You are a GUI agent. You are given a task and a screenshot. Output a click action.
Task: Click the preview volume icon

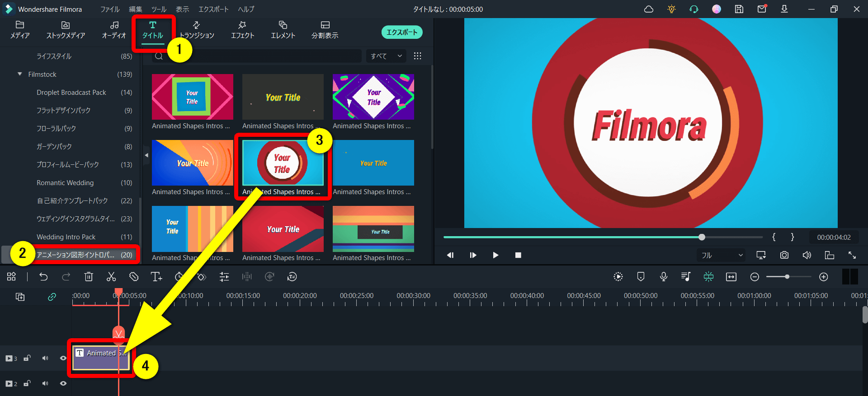pos(807,255)
